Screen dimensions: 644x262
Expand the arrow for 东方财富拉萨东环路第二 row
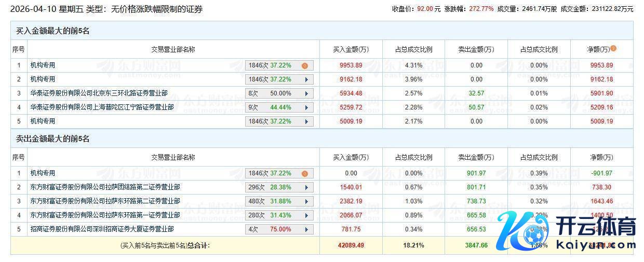click(x=307, y=202)
